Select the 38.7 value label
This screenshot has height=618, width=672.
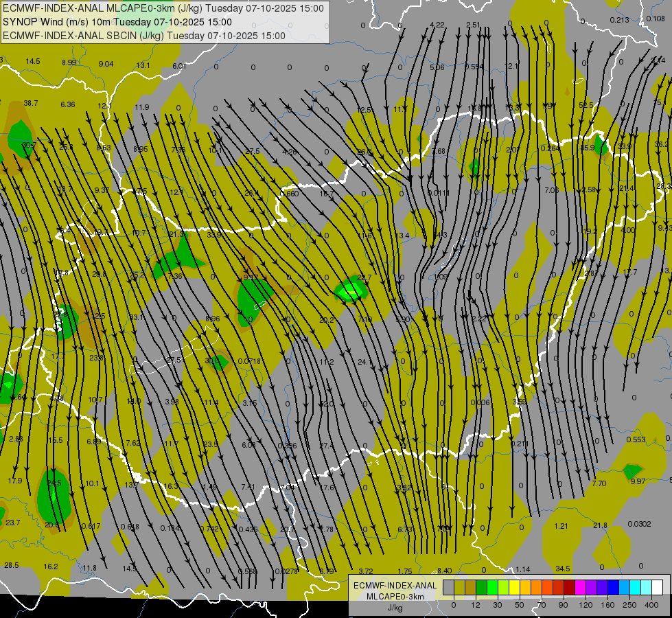[x=31, y=103]
